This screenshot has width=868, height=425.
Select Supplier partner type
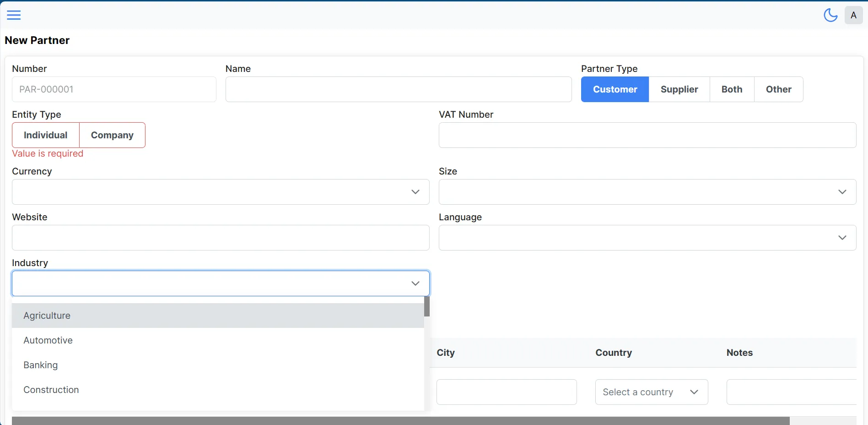coord(679,89)
